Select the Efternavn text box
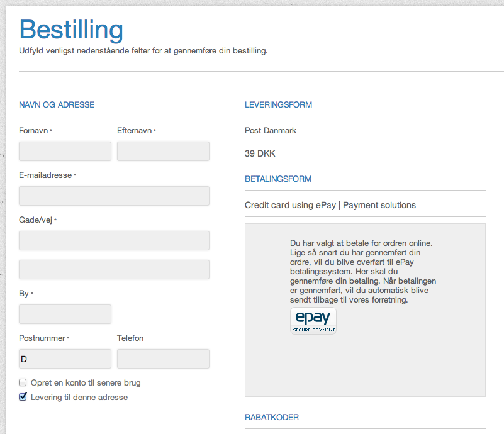The height and width of the screenshot is (434, 504). click(x=164, y=152)
